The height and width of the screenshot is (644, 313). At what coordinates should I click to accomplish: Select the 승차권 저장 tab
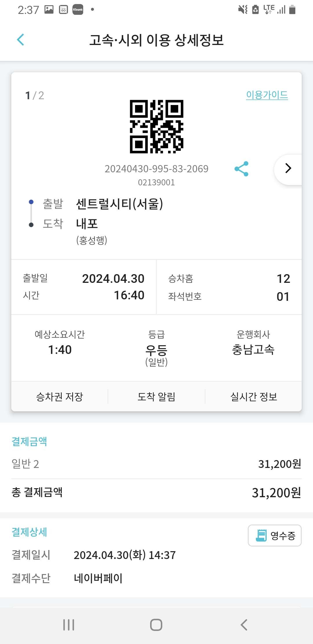pos(60,397)
